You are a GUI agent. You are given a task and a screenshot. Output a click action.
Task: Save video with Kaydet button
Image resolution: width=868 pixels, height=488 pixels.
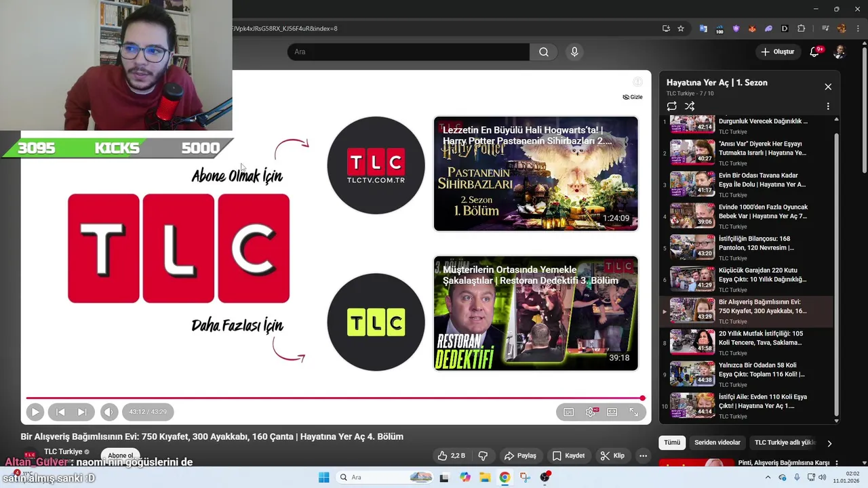[x=568, y=455]
